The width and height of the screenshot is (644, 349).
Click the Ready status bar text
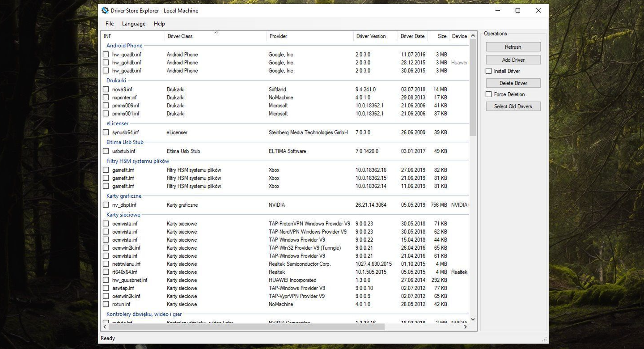108,338
